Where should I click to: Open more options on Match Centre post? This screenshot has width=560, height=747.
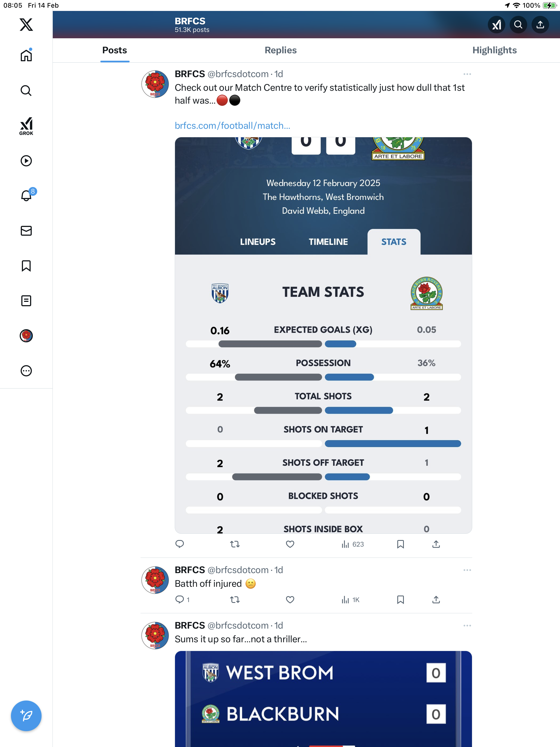pos(467,74)
